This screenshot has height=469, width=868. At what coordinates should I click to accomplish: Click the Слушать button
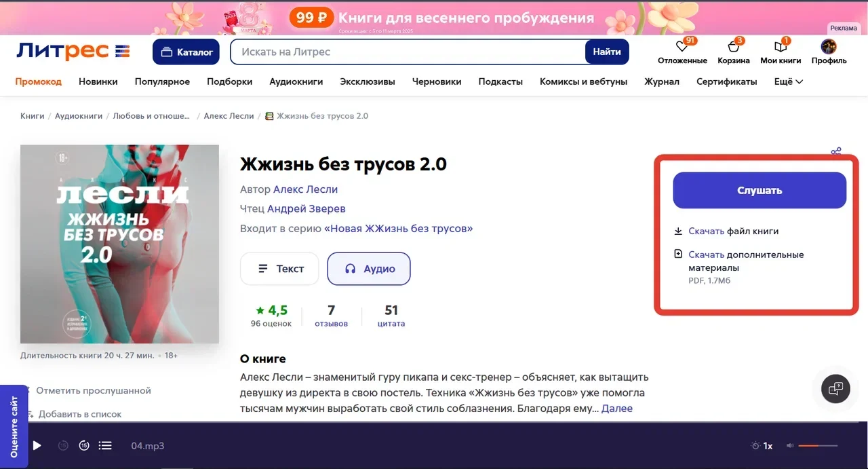(759, 191)
